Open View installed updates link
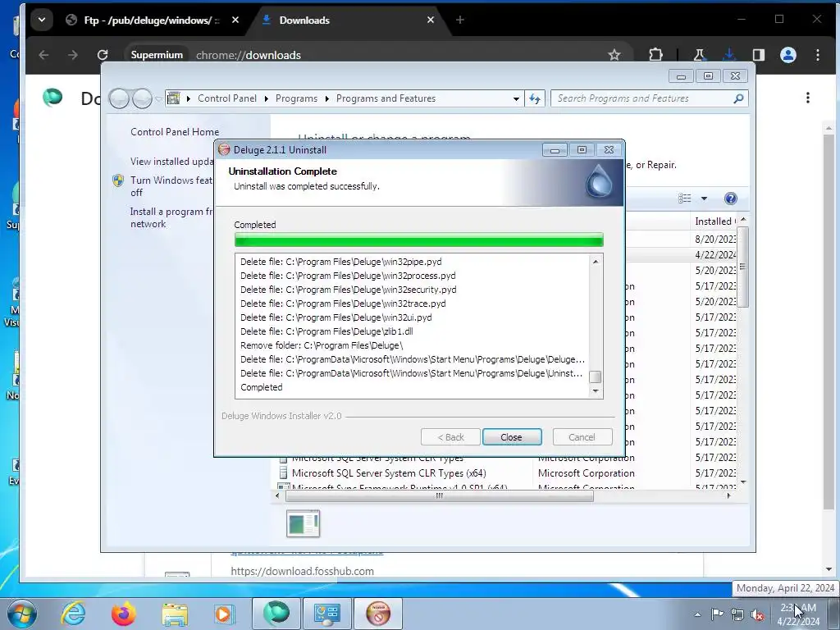Viewport: 840px width, 630px height. (x=172, y=162)
